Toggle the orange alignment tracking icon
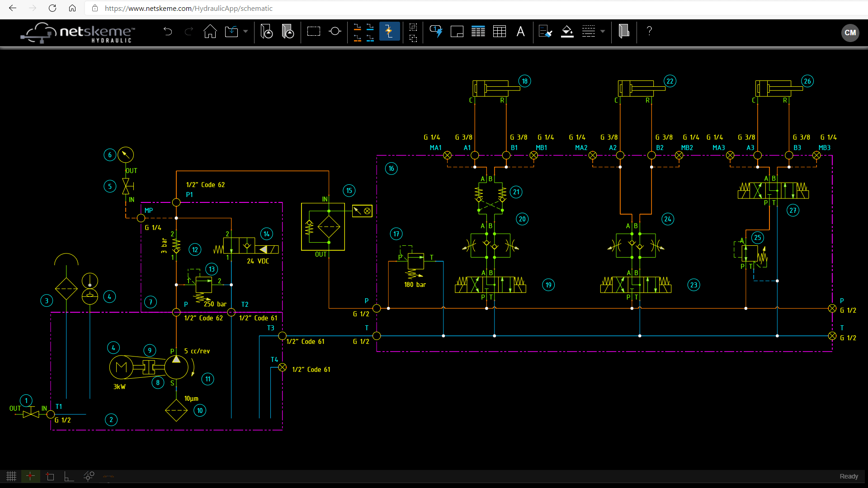 tap(108, 476)
